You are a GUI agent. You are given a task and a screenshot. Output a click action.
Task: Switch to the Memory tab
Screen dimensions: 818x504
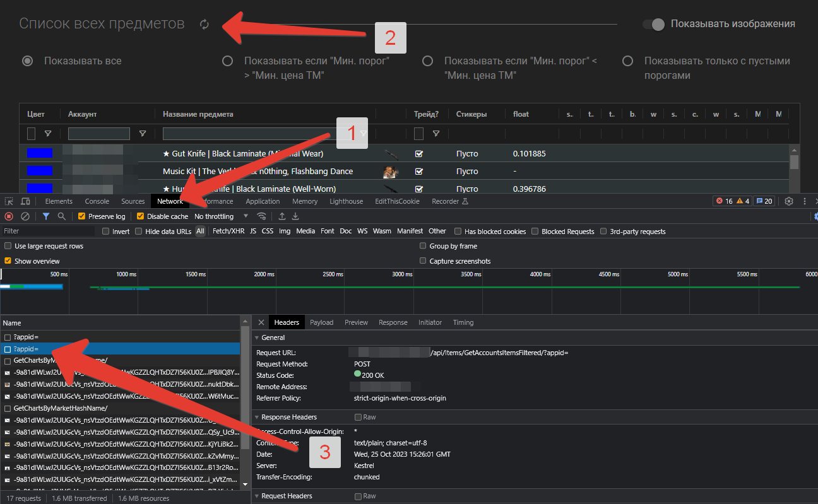(305, 201)
